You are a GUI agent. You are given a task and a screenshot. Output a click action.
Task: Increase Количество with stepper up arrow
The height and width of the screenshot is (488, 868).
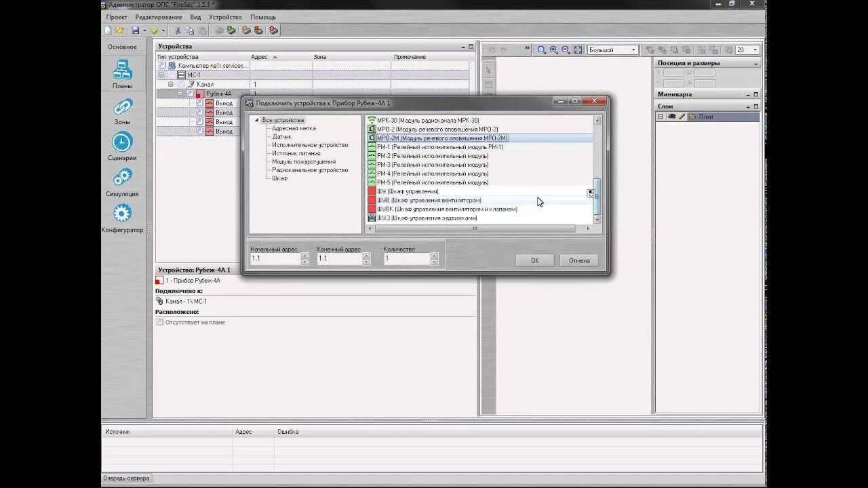434,256
